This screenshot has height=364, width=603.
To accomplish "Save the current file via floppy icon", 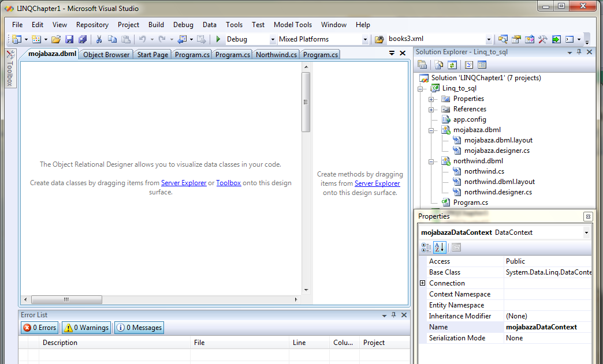I will tap(69, 39).
